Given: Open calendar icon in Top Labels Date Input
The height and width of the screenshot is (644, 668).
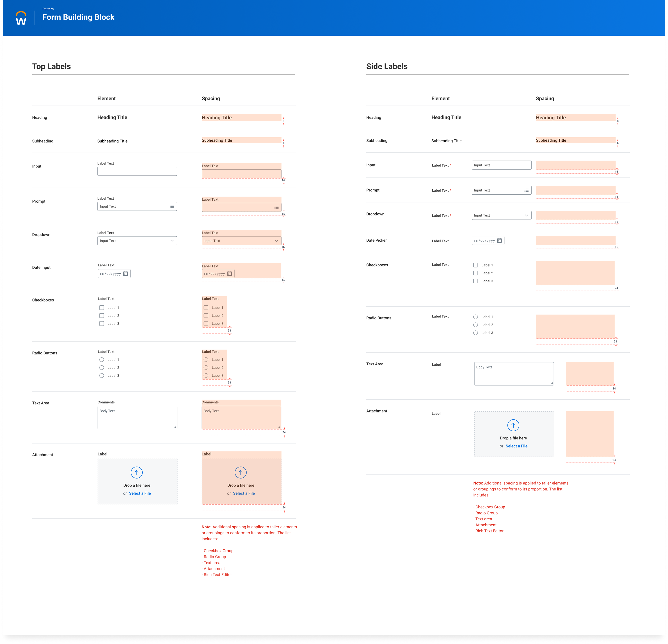Looking at the screenshot, I should 125,274.
